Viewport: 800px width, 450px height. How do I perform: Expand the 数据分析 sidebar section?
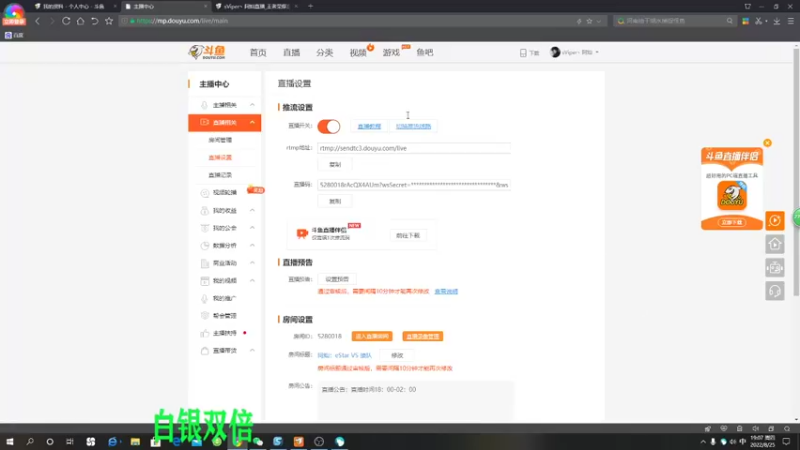coord(252,245)
